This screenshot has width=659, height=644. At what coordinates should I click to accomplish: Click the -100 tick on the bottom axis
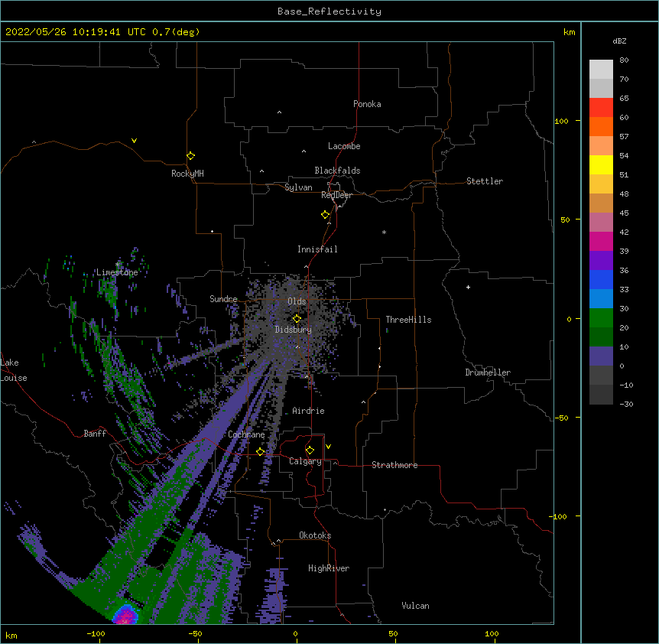(x=96, y=633)
